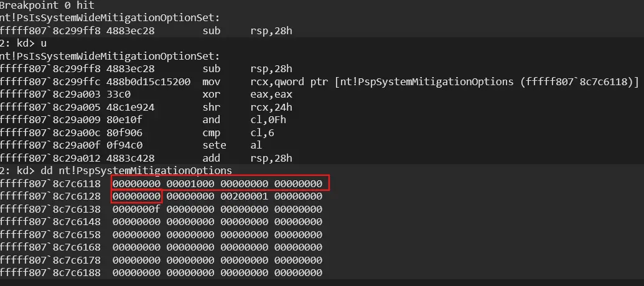Screen dimensions: 644x286
Task: Click the "dd nt!PspSystemMitigationOptions" command line
Action: click(116, 170)
